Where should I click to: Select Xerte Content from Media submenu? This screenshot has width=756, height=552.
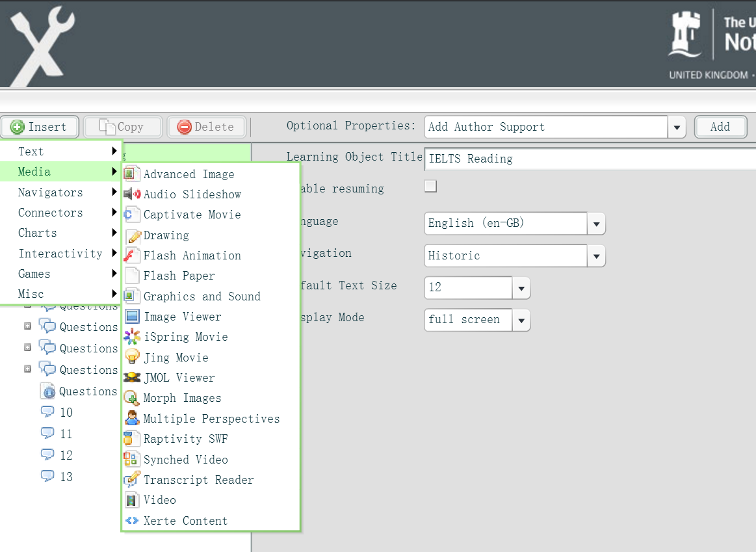coord(211,521)
